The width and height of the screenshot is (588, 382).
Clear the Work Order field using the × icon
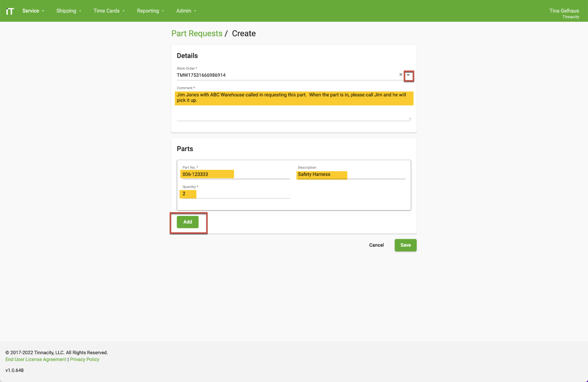400,75
